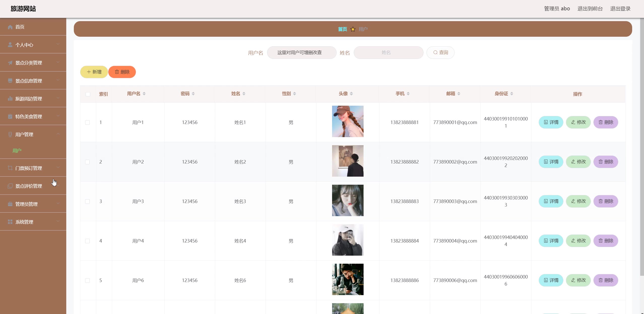Click the email 773890002@qq.com cell

pyautogui.click(x=455, y=162)
